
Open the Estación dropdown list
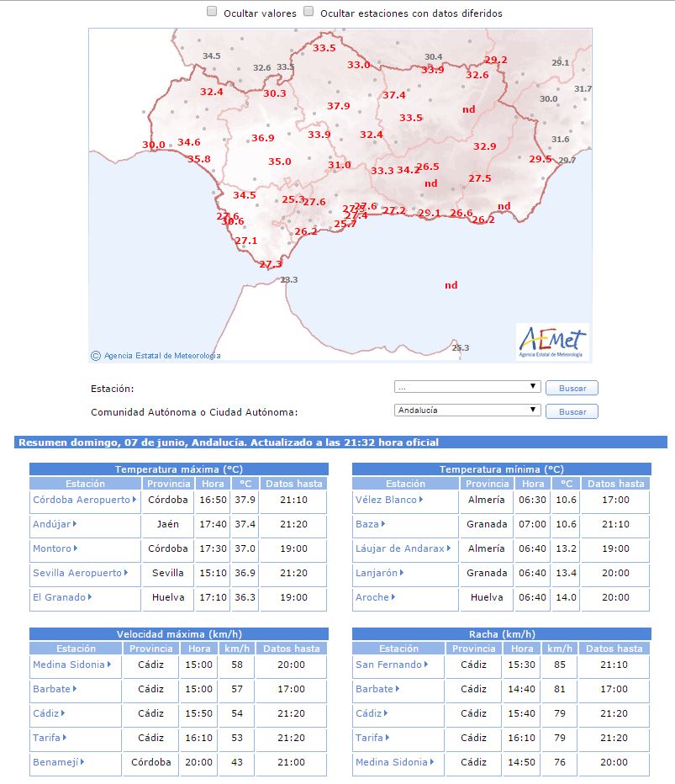(467, 386)
